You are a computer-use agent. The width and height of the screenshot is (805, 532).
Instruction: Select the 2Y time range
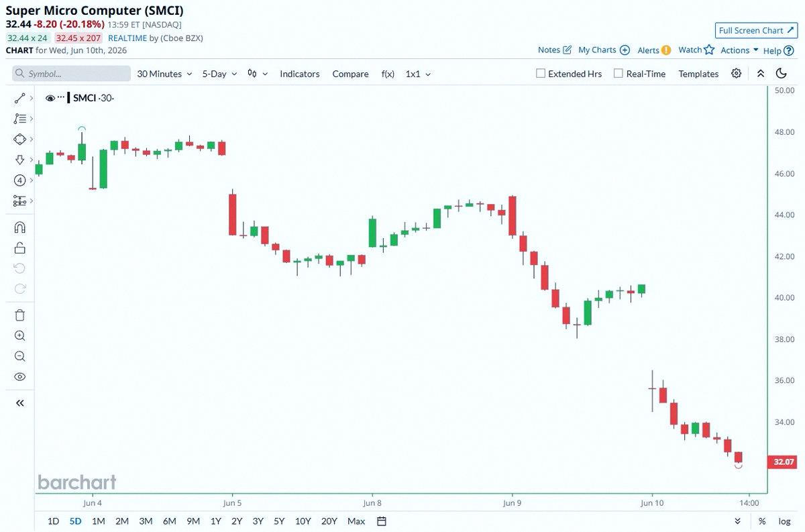237,521
